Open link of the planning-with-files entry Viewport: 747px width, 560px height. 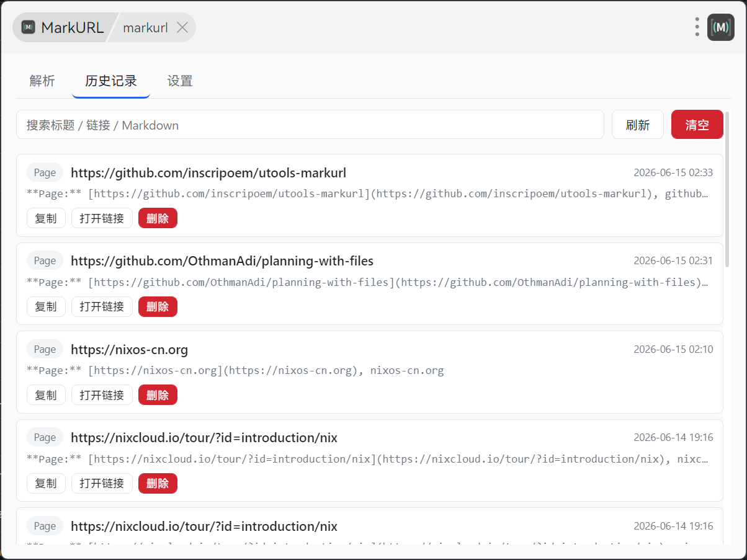pyautogui.click(x=102, y=306)
